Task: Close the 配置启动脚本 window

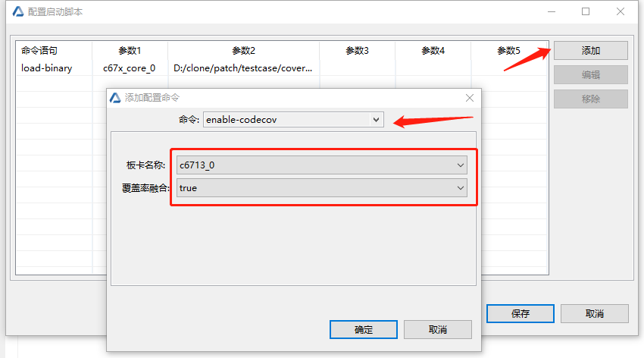Action: coord(621,11)
